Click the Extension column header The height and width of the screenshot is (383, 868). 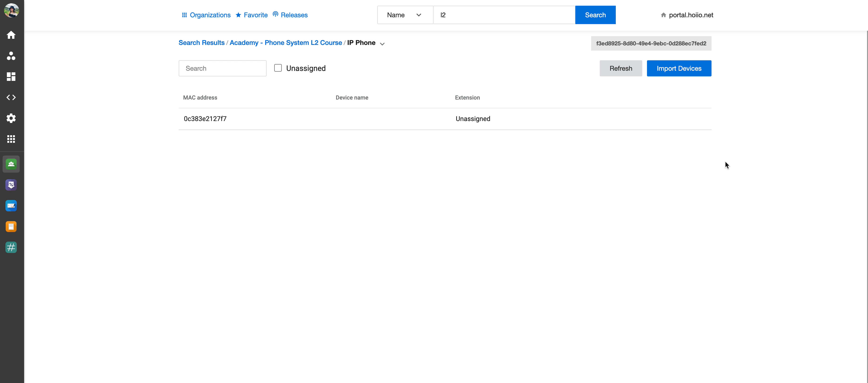tap(467, 98)
